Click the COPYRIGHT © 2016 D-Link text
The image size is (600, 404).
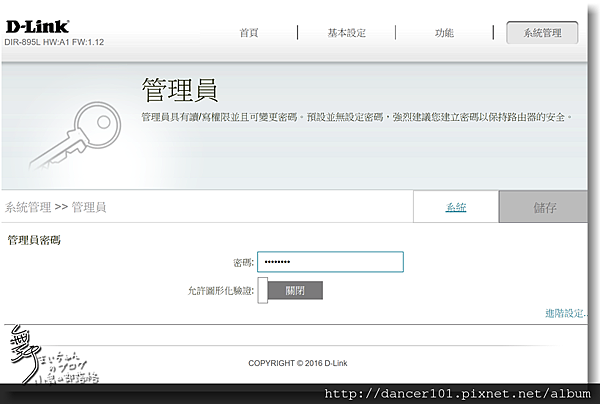pos(298,363)
